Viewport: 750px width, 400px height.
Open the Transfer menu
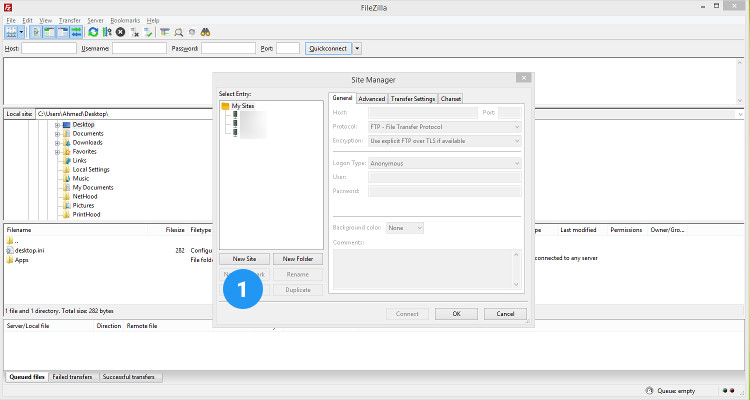pos(70,21)
